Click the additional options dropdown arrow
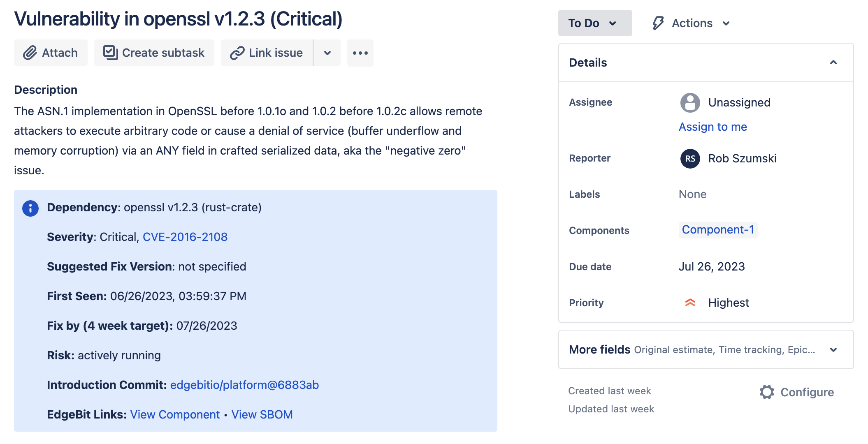This screenshot has width=868, height=444. [x=327, y=53]
